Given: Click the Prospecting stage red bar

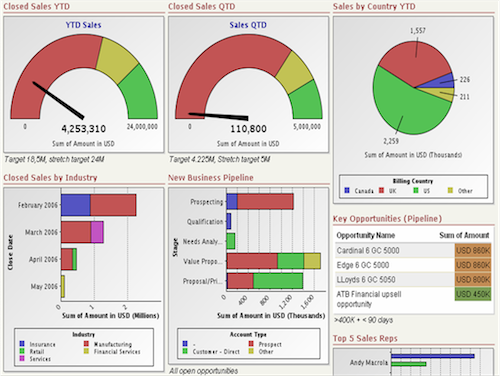Looking at the screenshot, I should [x=265, y=202].
